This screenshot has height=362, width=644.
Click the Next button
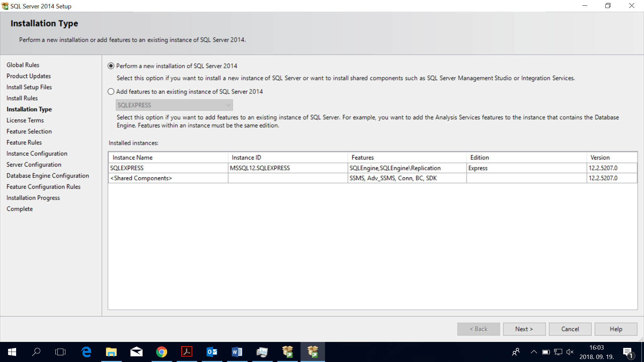pyautogui.click(x=524, y=329)
